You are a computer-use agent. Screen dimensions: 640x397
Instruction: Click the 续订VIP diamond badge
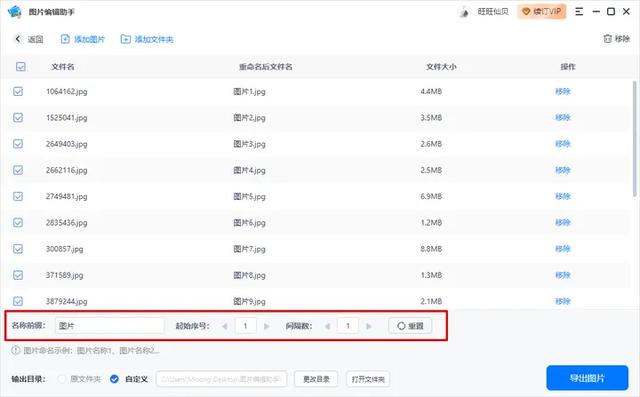point(542,12)
